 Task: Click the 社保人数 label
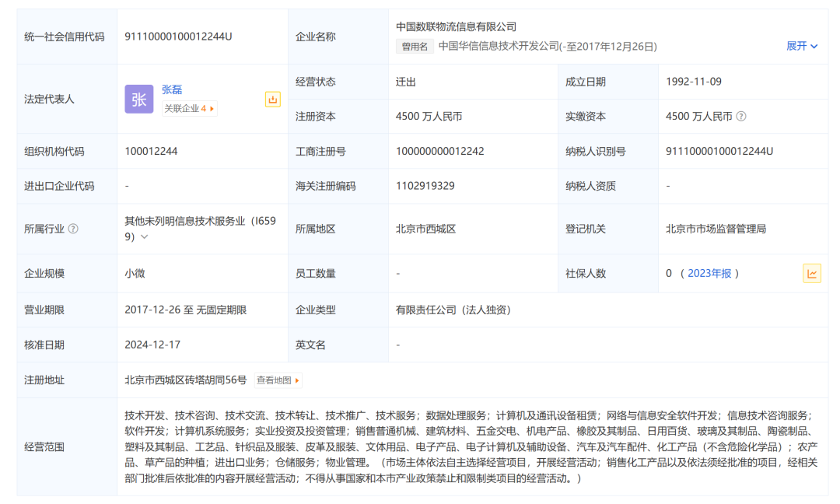[x=586, y=273]
